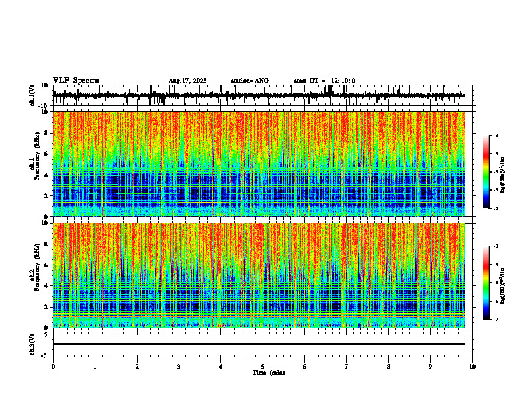Click the ch.2 spectrogram color scale bar
This screenshot has height=411, width=532.
[486, 283]
